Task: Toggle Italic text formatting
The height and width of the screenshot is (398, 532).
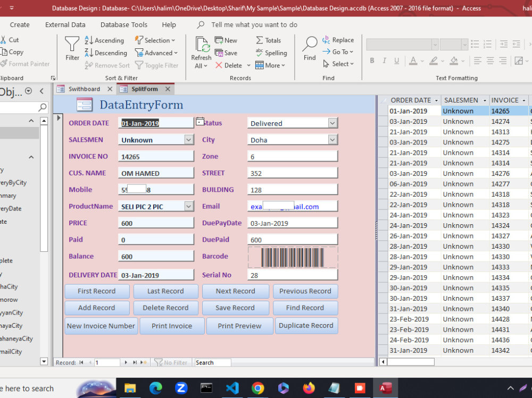Action: (385, 61)
